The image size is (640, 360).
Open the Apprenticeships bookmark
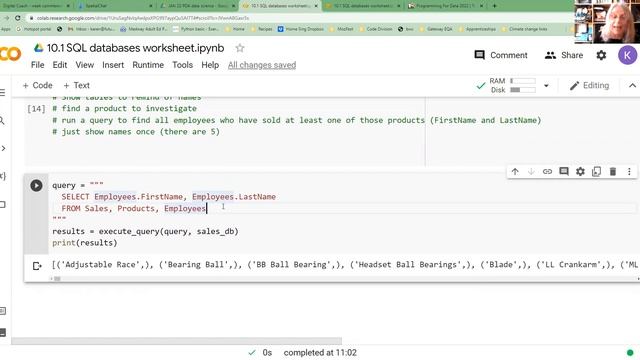point(477,29)
